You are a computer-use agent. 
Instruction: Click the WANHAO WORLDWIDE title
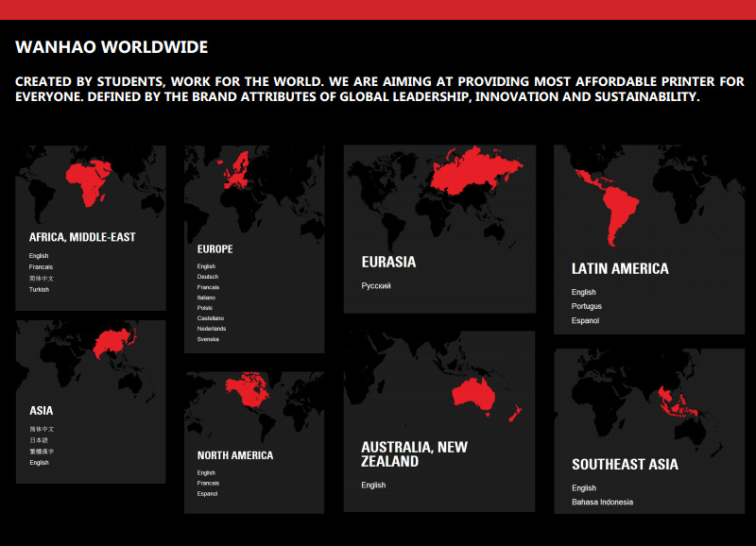click(x=112, y=47)
